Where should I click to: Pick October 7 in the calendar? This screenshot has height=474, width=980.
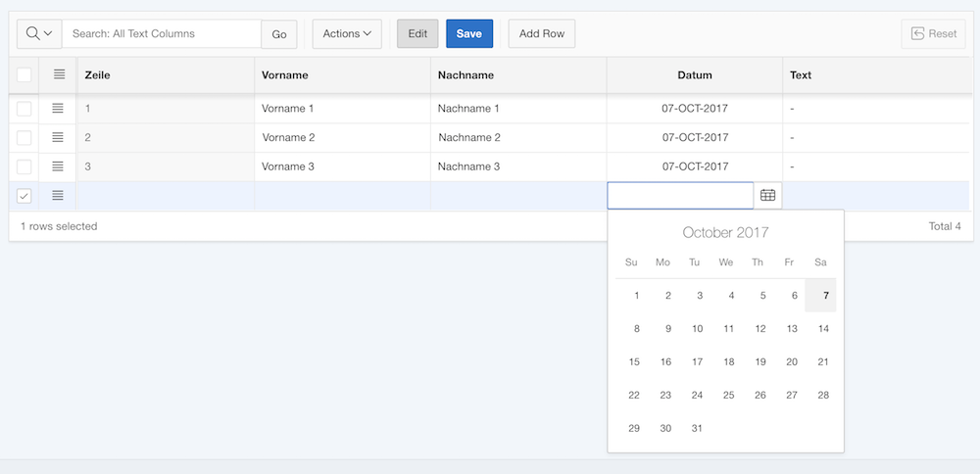tap(820, 296)
